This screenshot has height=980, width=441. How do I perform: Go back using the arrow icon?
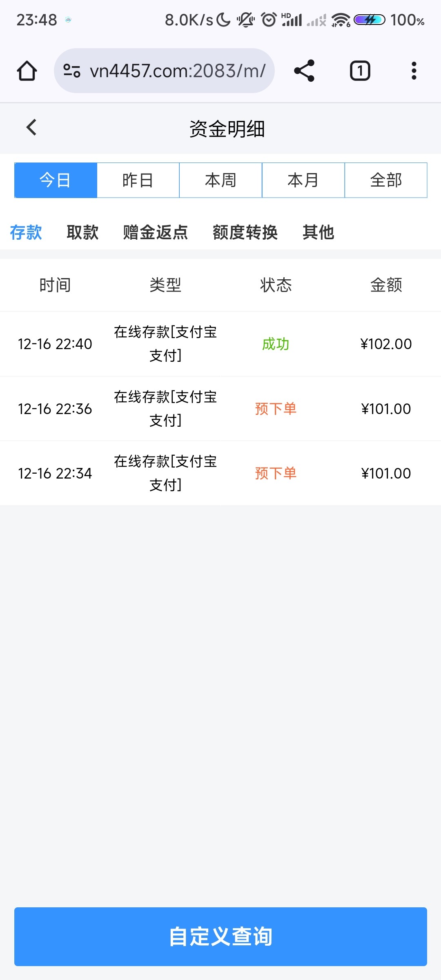pos(31,127)
